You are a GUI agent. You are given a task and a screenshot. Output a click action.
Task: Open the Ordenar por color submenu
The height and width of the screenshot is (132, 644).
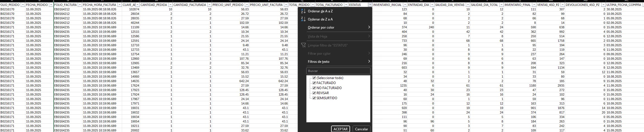click(x=335, y=27)
